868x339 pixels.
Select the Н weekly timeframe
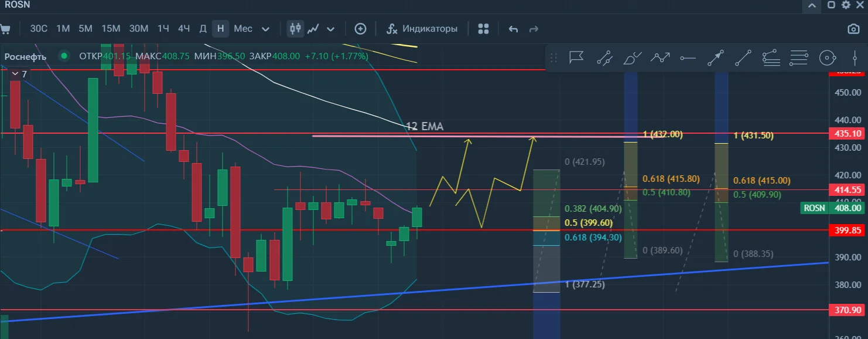[x=220, y=29]
